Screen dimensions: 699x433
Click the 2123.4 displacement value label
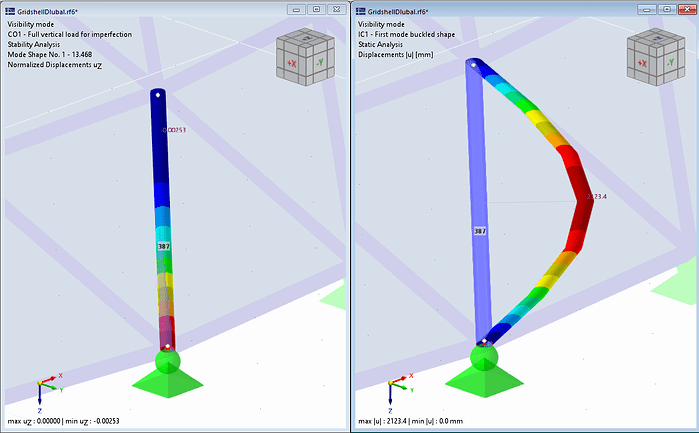(x=595, y=197)
